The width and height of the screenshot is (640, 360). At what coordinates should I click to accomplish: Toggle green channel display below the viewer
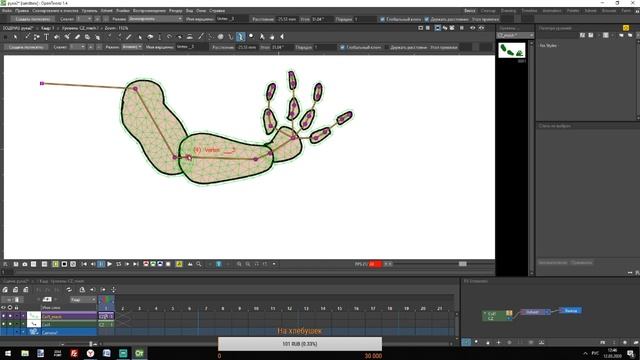[153, 264]
